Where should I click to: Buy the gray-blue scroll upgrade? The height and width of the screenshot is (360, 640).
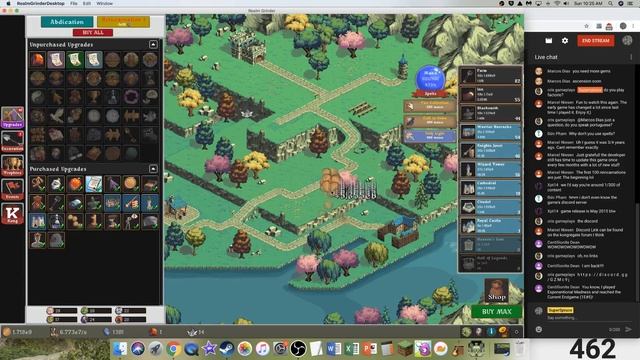coord(93,60)
